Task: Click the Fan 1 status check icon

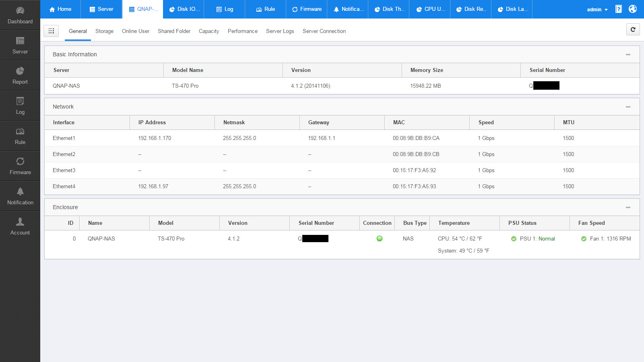Action: click(x=584, y=239)
